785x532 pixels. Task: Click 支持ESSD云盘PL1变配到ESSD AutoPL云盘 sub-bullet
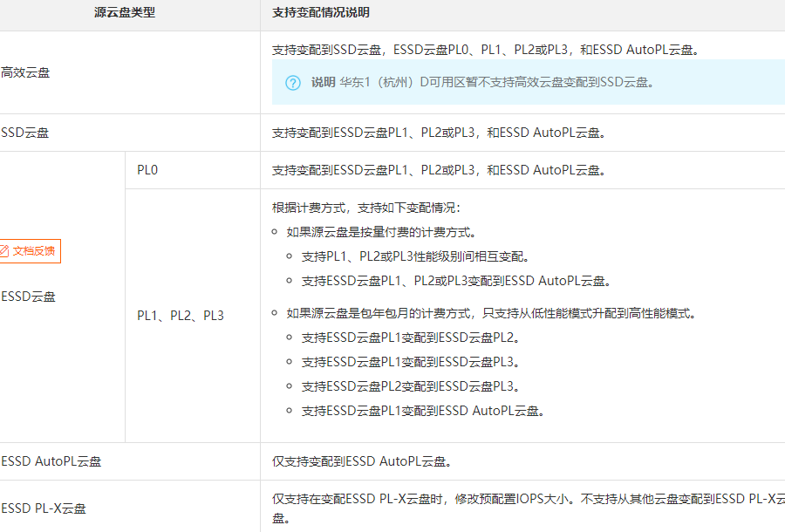coord(423,411)
